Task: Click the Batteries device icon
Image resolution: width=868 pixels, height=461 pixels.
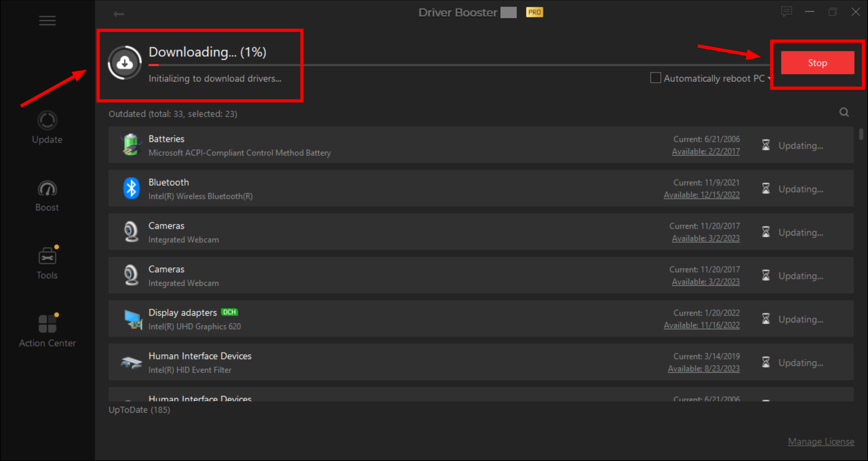Action: pyautogui.click(x=131, y=145)
